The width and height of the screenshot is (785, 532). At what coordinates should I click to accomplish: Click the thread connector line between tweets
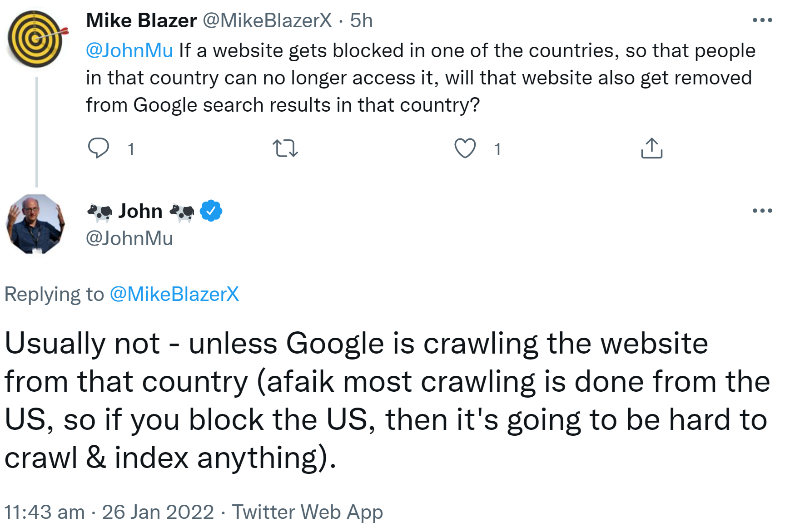(36, 132)
